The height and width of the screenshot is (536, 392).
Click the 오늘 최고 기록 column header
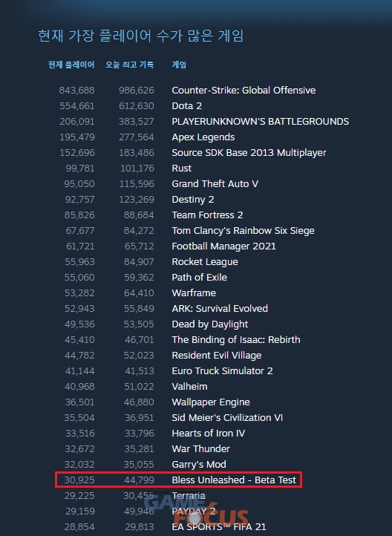pyautogui.click(x=129, y=65)
